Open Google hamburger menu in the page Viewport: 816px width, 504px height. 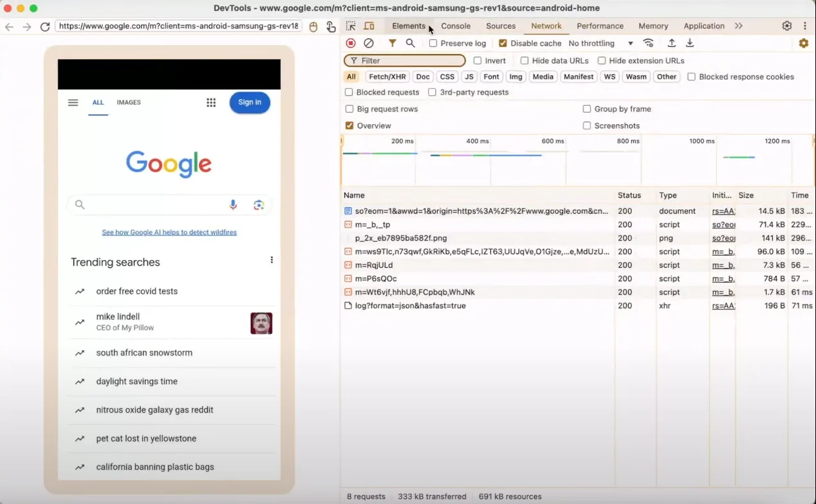[73, 102]
